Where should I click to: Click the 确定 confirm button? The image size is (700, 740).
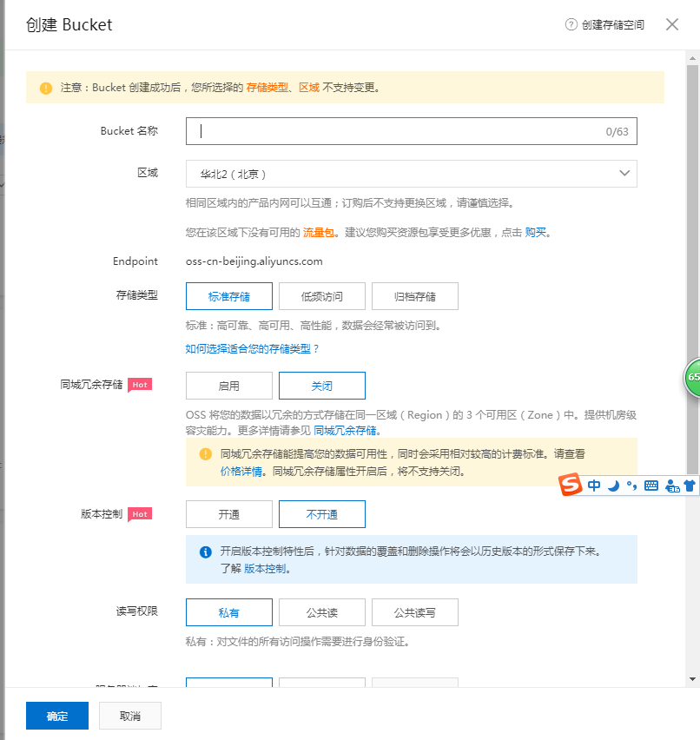click(x=56, y=715)
